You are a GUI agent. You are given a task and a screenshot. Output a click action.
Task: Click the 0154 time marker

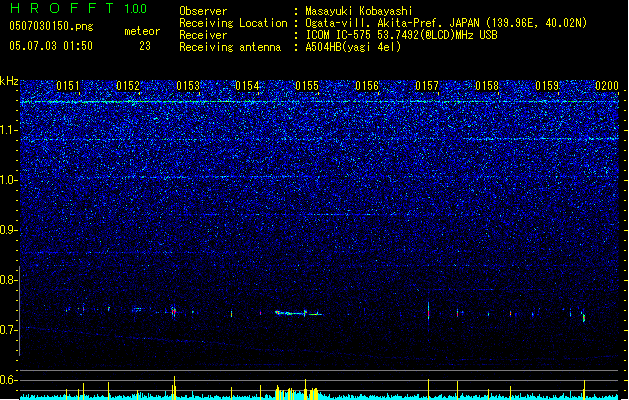click(x=247, y=86)
